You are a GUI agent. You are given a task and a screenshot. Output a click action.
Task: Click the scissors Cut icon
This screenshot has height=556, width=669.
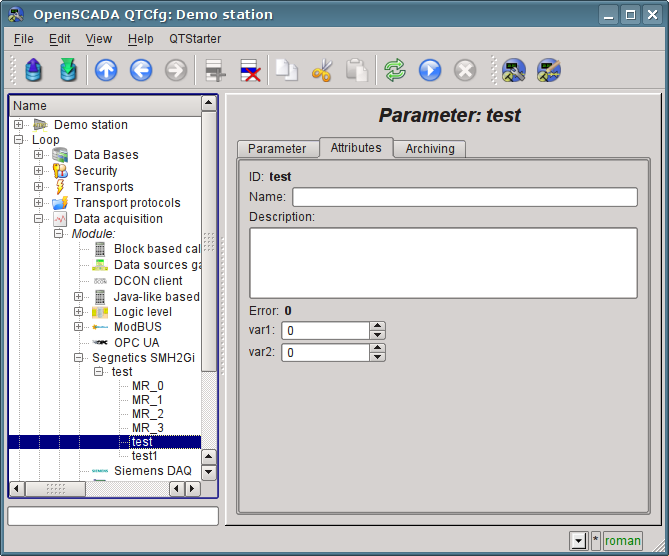click(x=321, y=70)
